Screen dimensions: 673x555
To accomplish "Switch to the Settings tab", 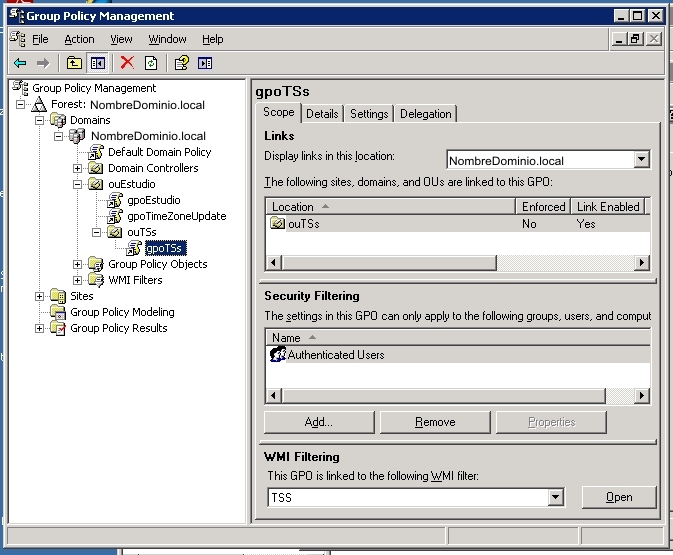I will click(x=368, y=114).
